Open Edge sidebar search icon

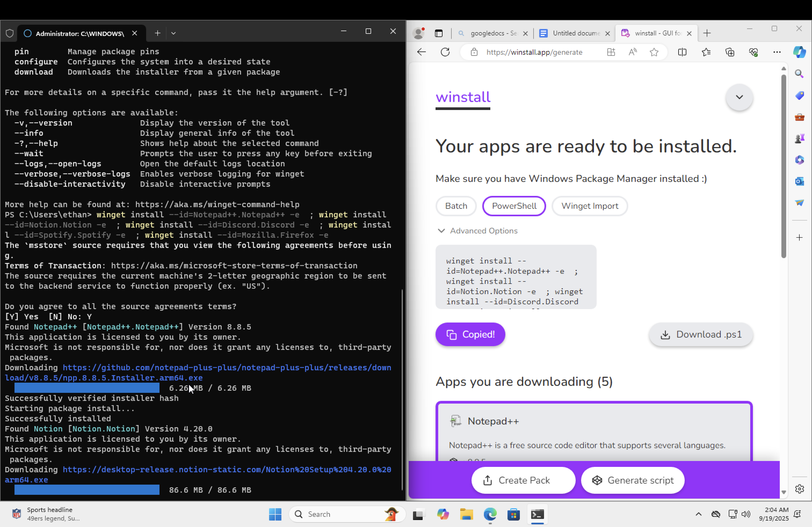click(x=799, y=74)
